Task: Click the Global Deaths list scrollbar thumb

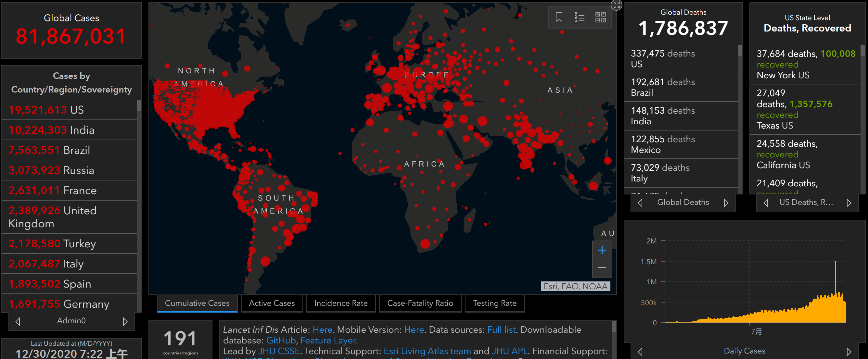Action: (x=740, y=51)
